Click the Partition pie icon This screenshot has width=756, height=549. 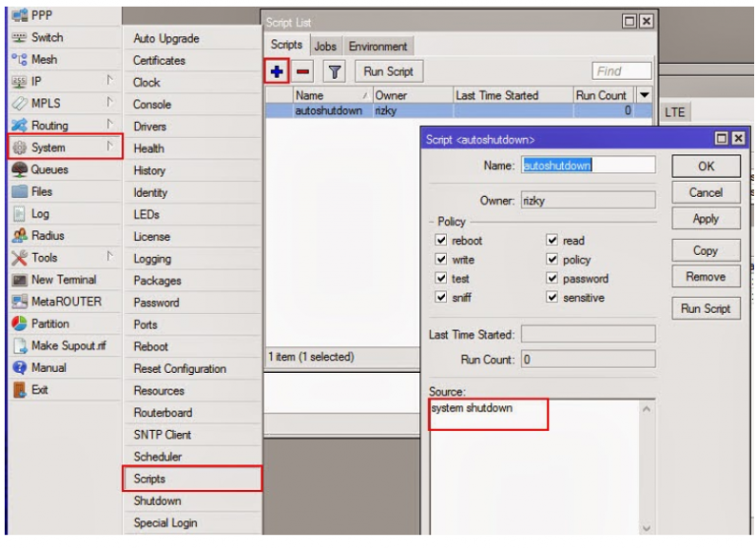pyautogui.click(x=19, y=324)
